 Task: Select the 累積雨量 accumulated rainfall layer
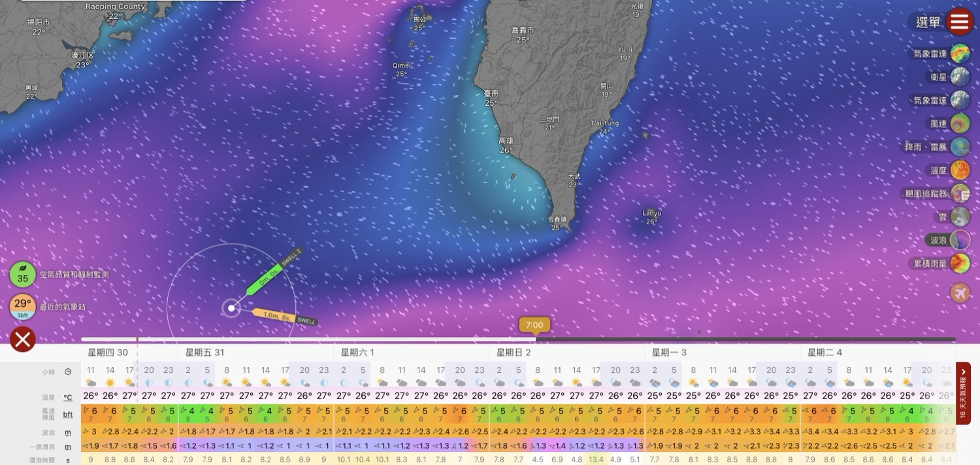[x=960, y=263]
